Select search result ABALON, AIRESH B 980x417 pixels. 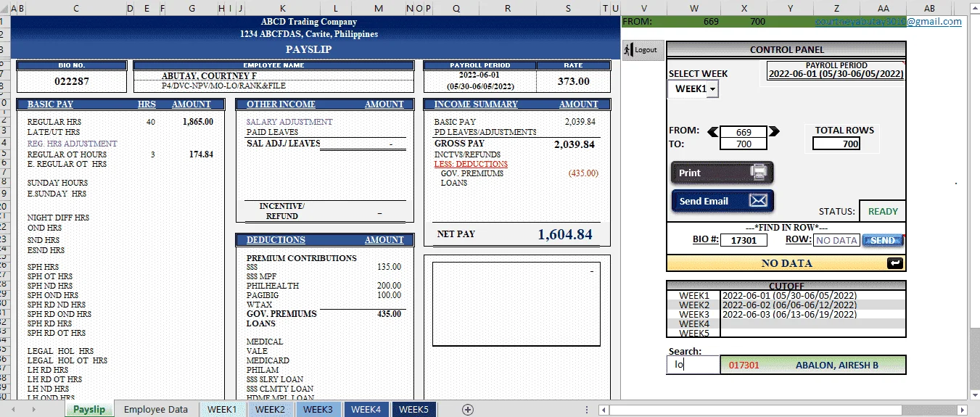click(x=812, y=365)
